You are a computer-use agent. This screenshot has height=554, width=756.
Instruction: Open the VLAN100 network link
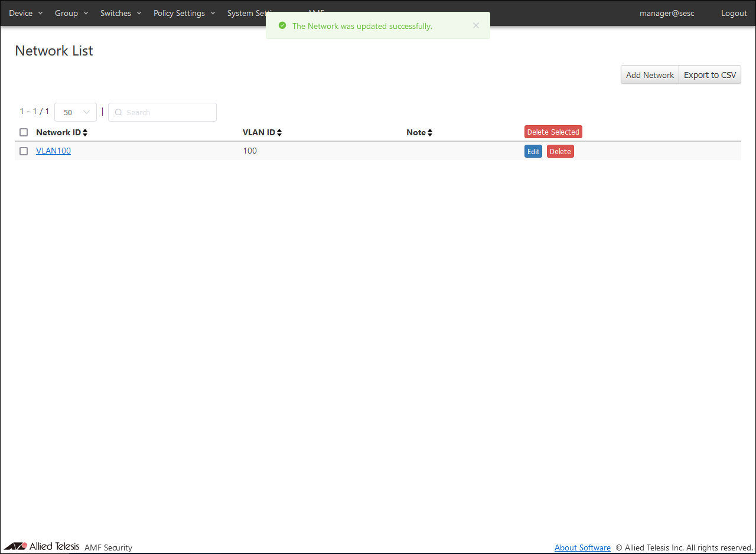(x=53, y=151)
